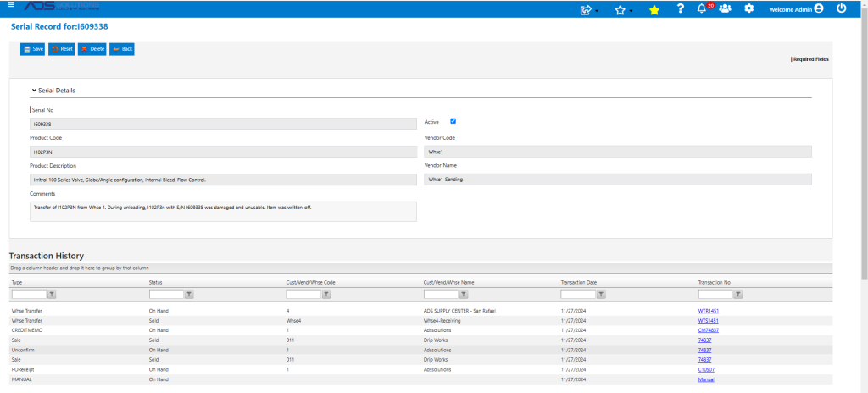The height and width of the screenshot is (393, 868).
Task: Click the Serial No field
Action: [x=223, y=124]
